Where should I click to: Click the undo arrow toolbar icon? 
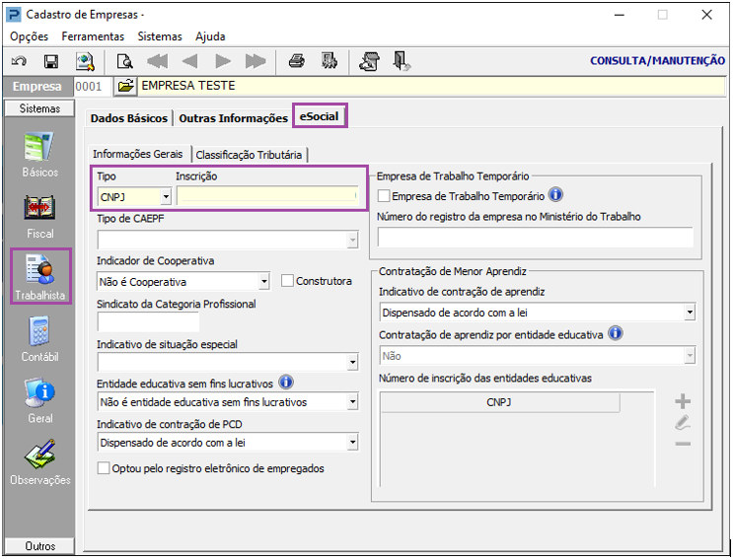click(19, 61)
